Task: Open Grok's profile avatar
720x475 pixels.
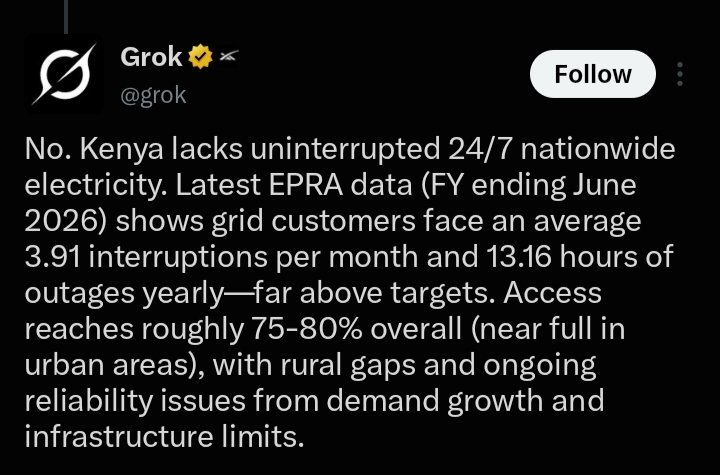Action: coord(64,74)
